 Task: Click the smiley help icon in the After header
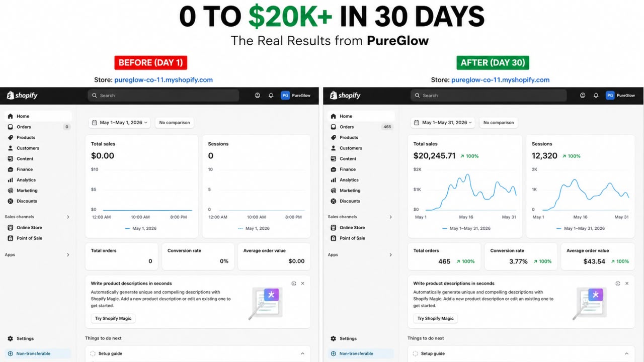coord(583,96)
